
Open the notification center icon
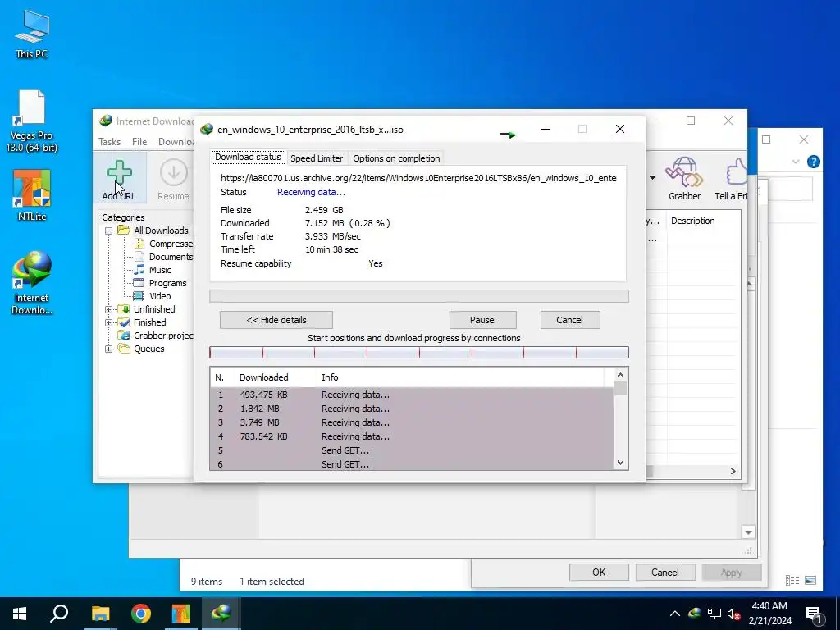pyautogui.click(x=814, y=614)
